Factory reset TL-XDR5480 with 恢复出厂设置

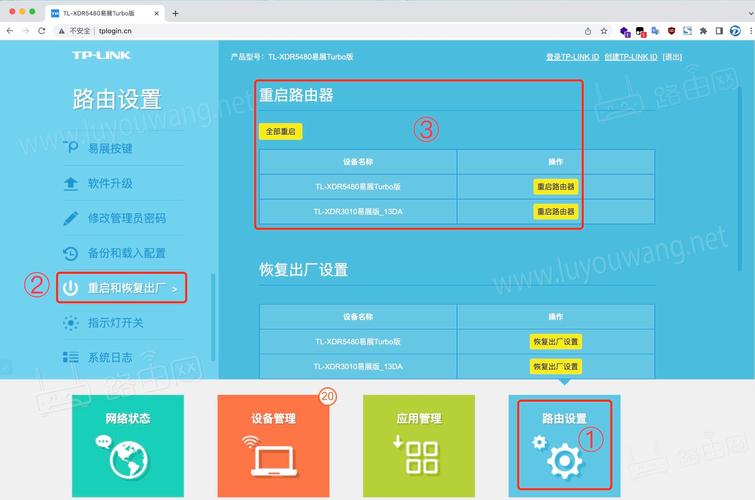pos(556,342)
